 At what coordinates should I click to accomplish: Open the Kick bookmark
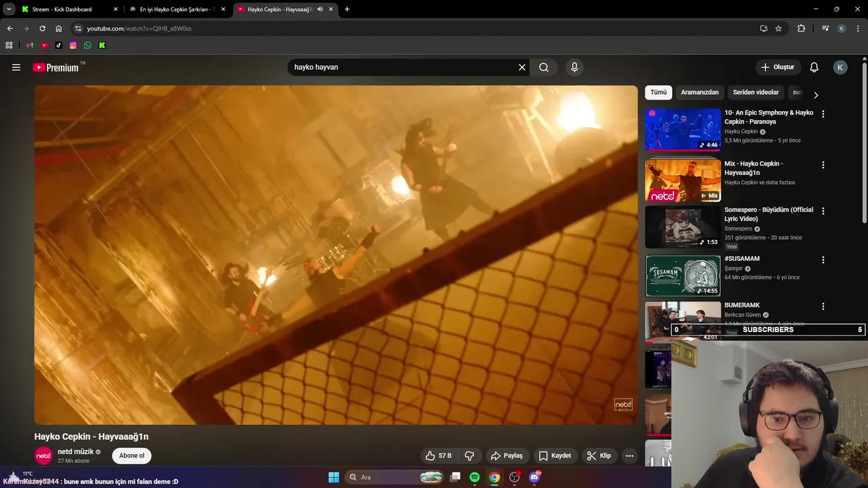(102, 45)
